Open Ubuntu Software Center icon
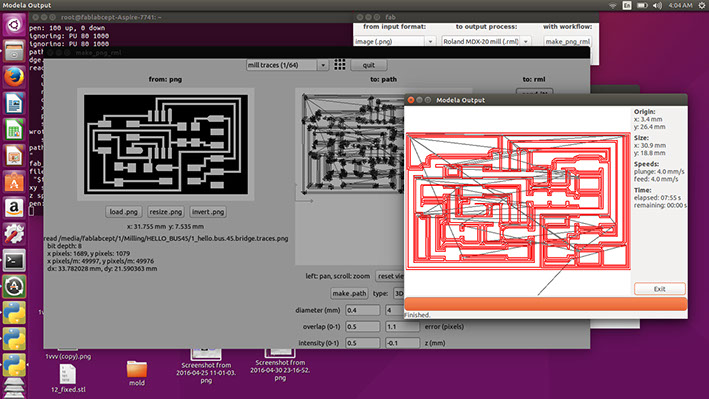Screen dimensions: 709x399 14,182
